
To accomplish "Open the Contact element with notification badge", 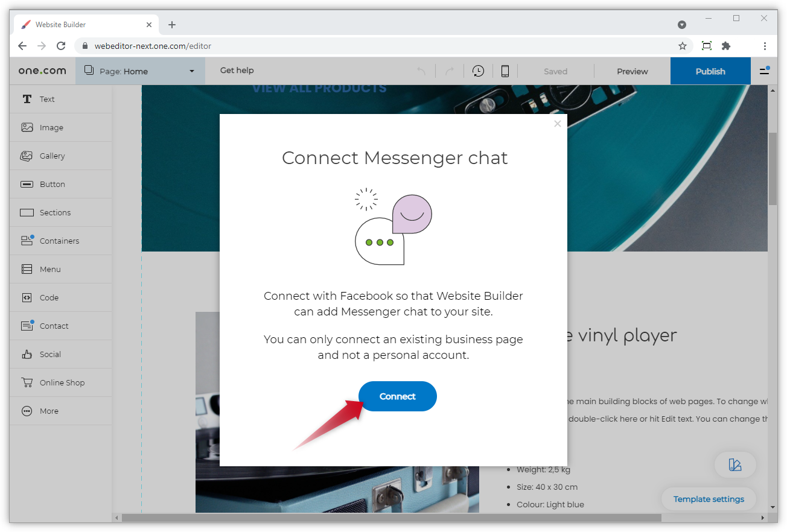I will coord(53,326).
